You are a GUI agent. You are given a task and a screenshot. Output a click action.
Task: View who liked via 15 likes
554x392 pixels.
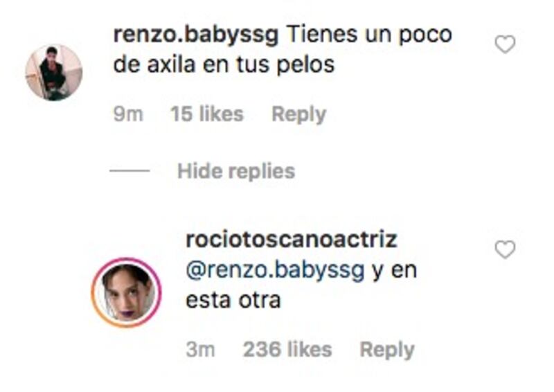[x=207, y=114]
